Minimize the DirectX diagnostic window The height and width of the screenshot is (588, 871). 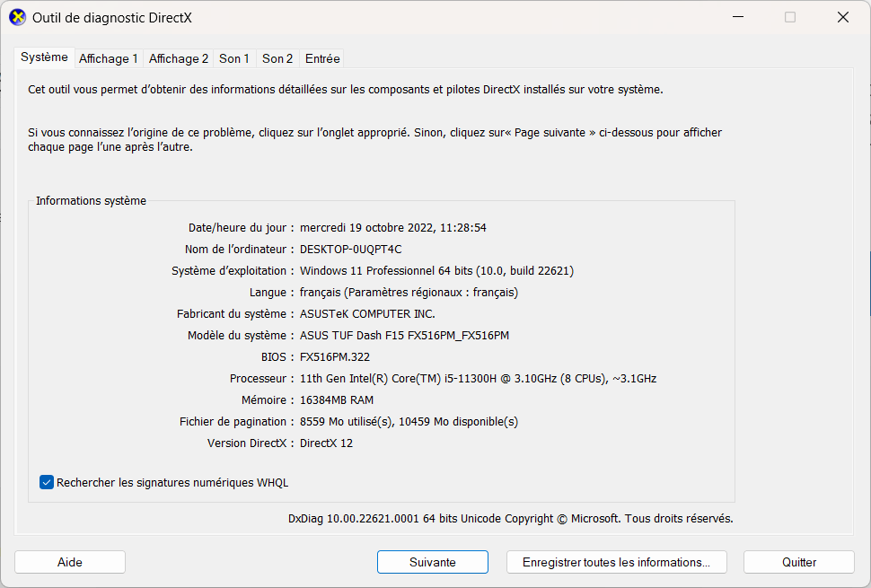(738, 17)
